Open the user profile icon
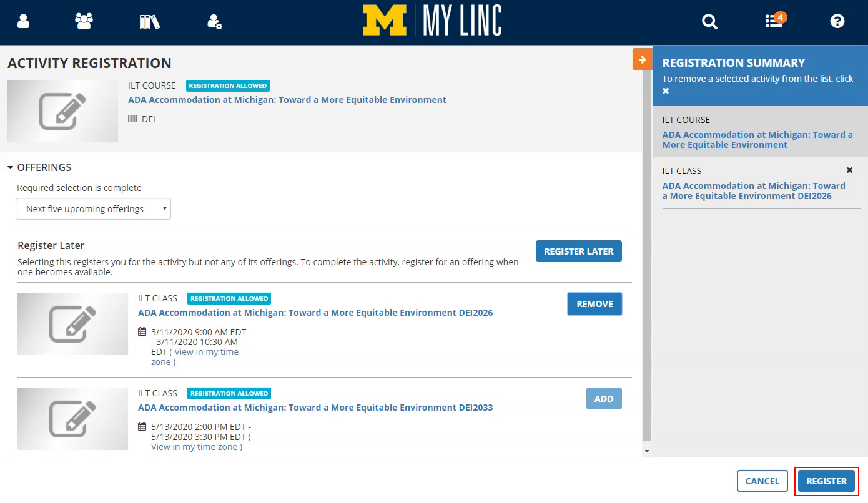Viewport: 868px width, 503px height. tap(23, 21)
